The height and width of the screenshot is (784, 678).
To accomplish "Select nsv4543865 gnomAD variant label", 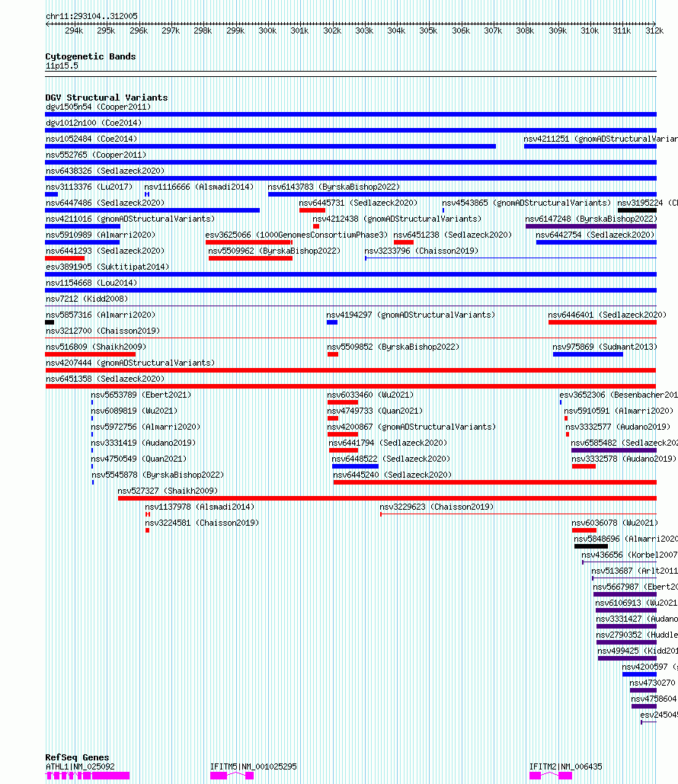I will (x=526, y=203).
